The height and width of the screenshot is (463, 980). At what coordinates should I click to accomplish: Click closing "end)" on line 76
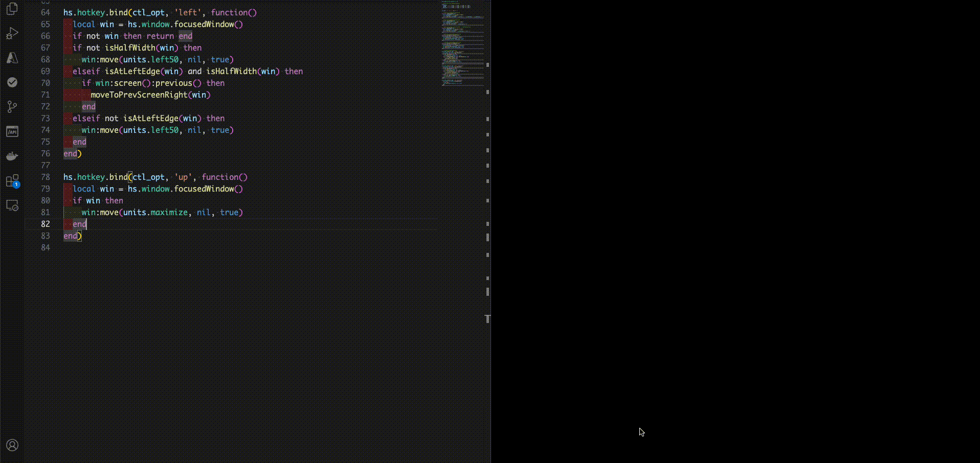[x=73, y=153]
